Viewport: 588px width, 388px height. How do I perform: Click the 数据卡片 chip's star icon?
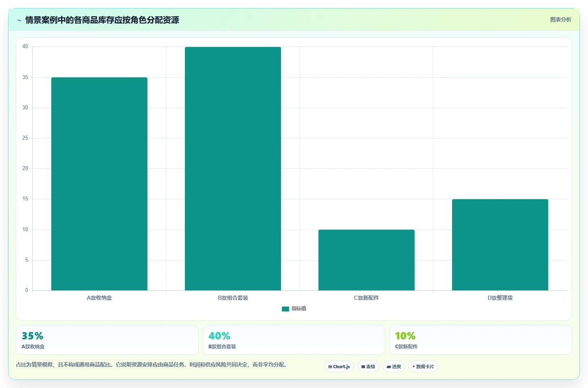click(414, 367)
